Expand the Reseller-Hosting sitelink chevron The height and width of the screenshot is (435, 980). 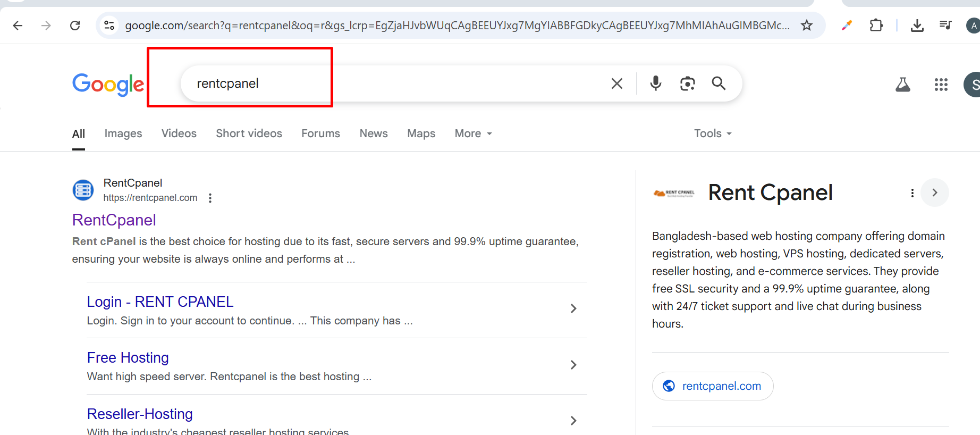click(573, 421)
